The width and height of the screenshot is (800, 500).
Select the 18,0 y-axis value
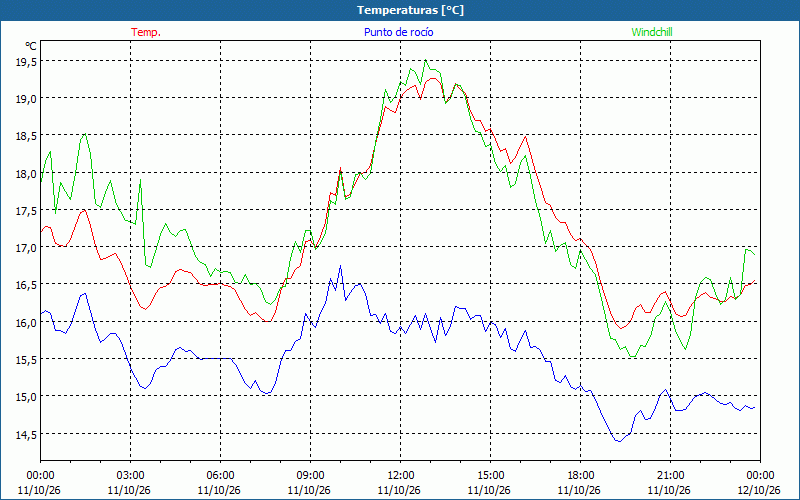(26, 173)
